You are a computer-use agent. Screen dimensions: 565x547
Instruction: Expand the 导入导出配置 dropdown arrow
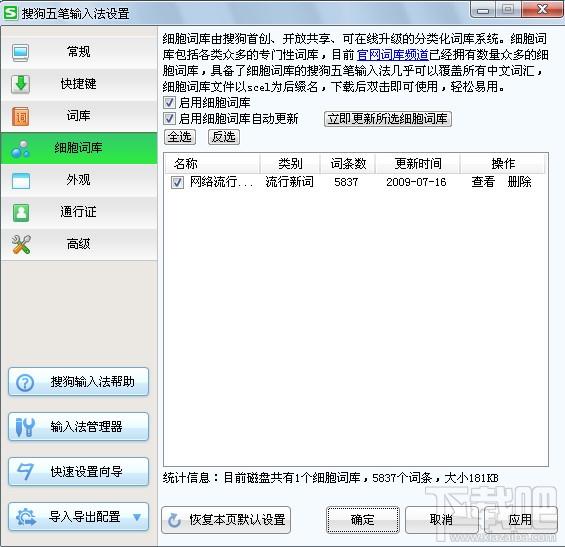(x=137, y=517)
